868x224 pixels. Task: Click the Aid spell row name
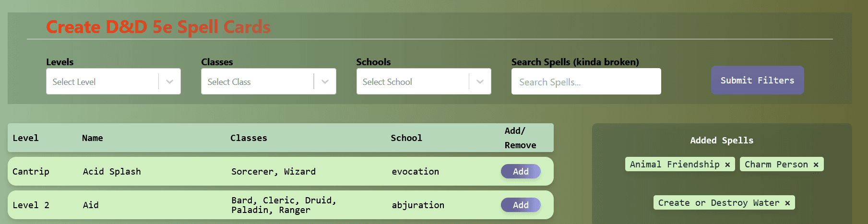tap(91, 205)
